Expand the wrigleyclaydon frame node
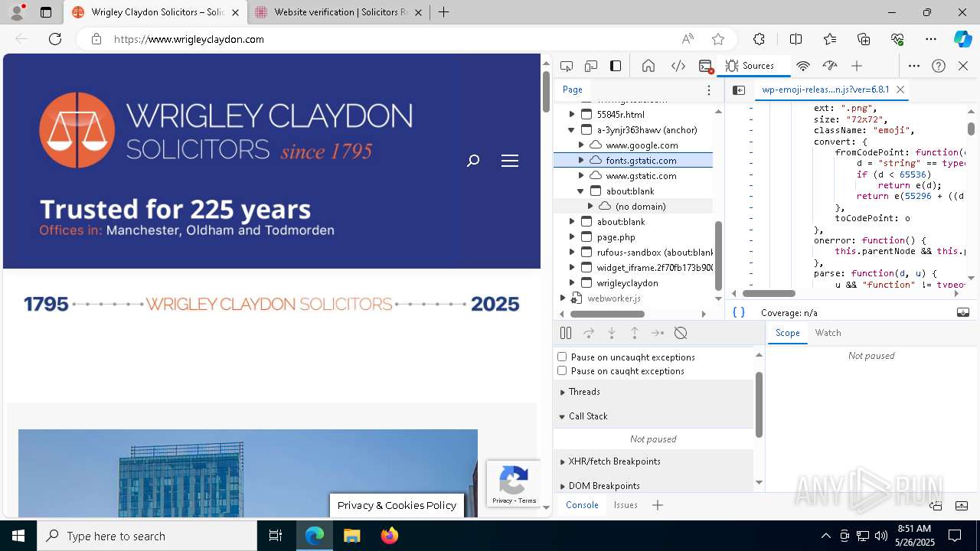Viewport: 980px width, 551px height. (x=571, y=282)
